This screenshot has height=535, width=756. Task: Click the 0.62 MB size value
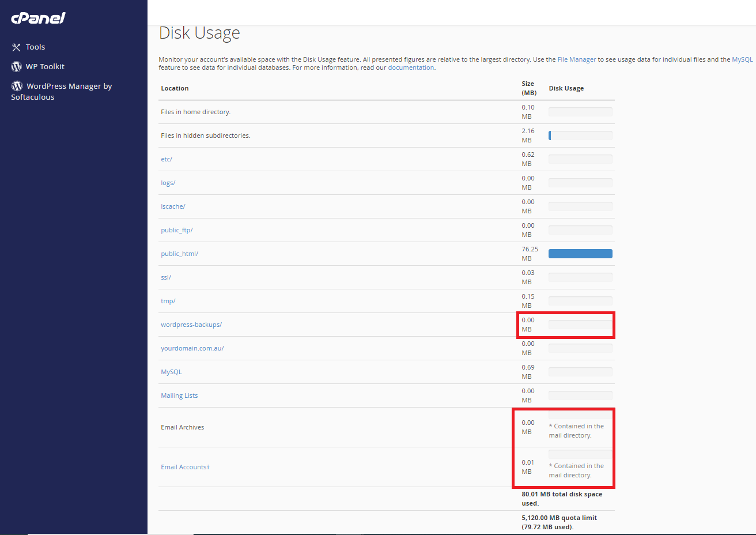(x=528, y=159)
